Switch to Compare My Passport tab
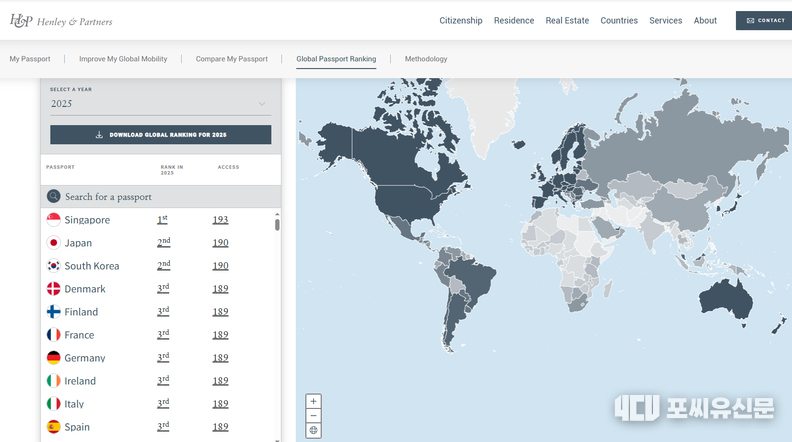Screen dimensions: 792x442 (232, 59)
